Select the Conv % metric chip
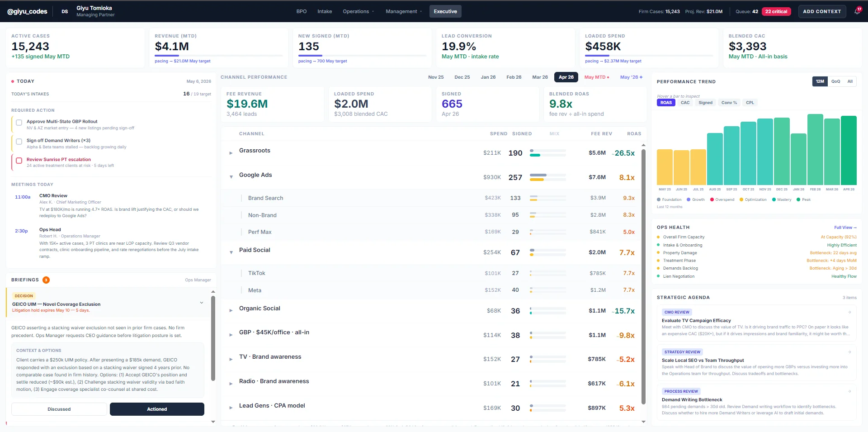Viewport: 868px width, 432px height. click(729, 103)
